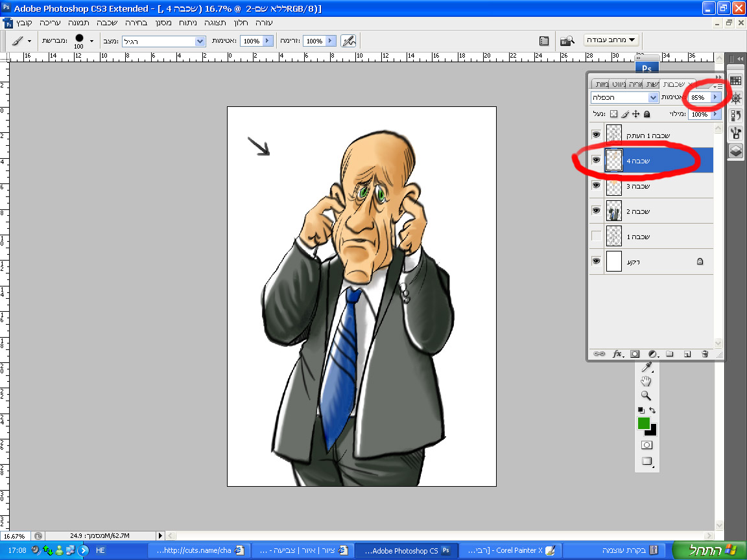Select the שכבה 2 layer thumbnail
The height and width of the screenshot is (560, 747).
click(x=614, y=211)
